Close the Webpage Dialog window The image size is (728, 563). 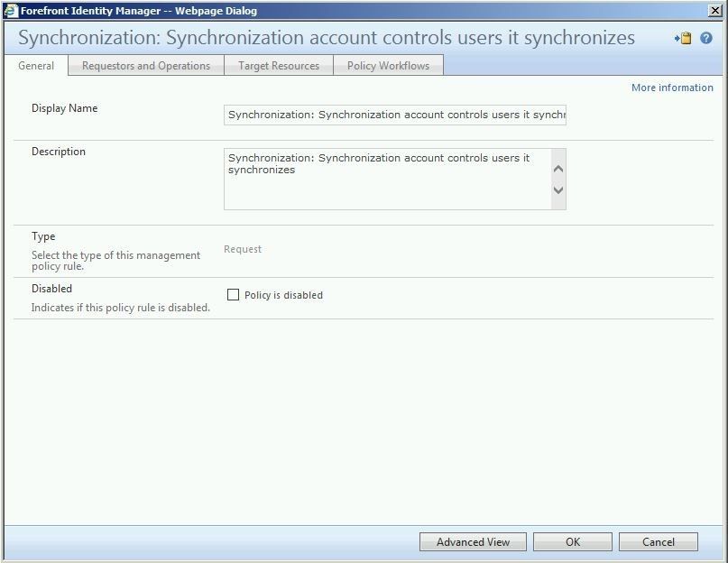[715, 10]
